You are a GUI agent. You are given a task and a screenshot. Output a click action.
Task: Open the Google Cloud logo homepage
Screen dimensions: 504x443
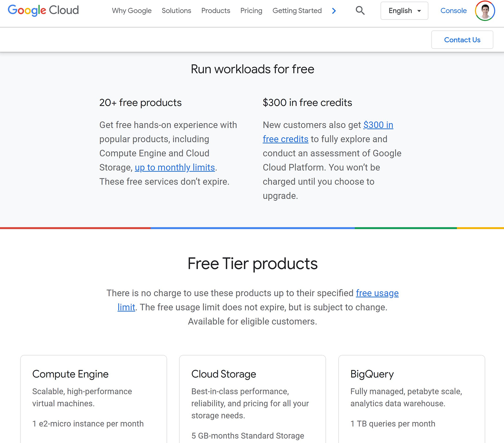tap(43, 10)
